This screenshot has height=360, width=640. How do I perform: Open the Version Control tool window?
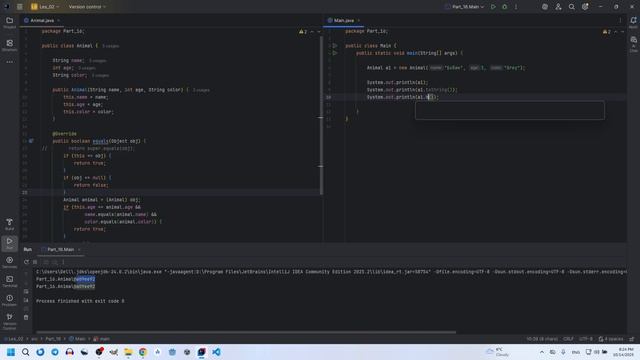tap(9, 321)
